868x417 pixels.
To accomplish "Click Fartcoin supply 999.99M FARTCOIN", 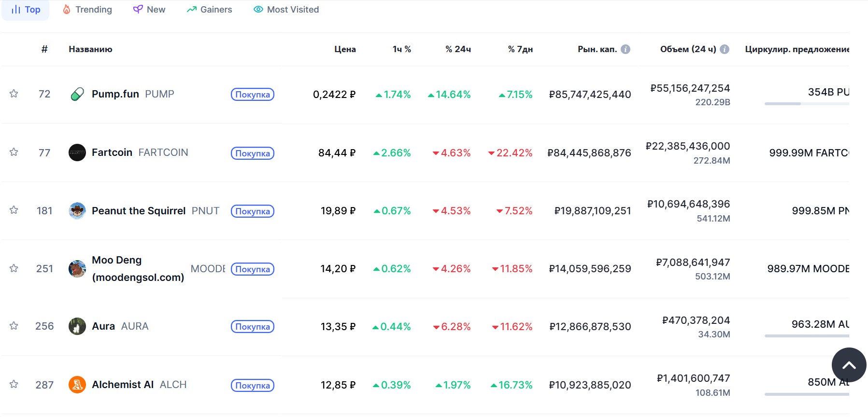I will pos(809,153).
